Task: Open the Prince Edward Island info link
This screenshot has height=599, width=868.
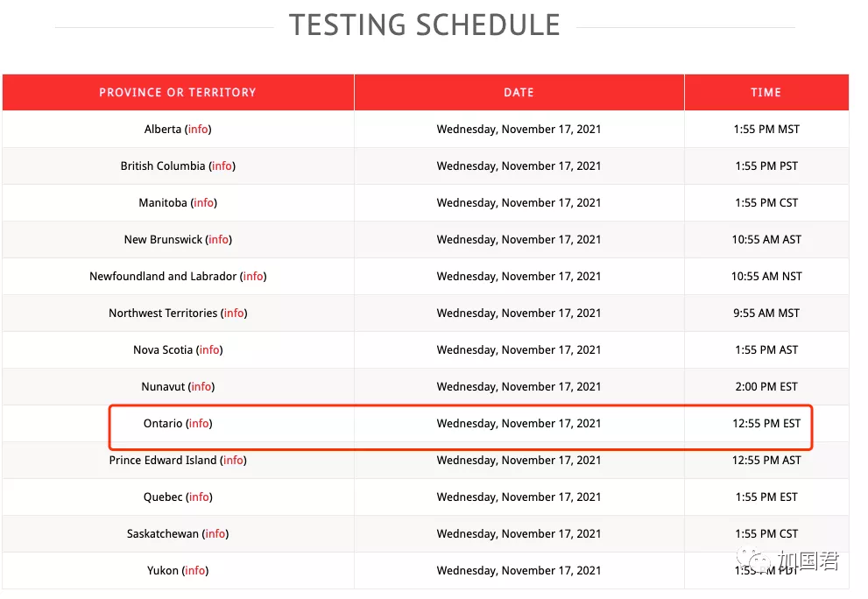Action: (233, 461)
